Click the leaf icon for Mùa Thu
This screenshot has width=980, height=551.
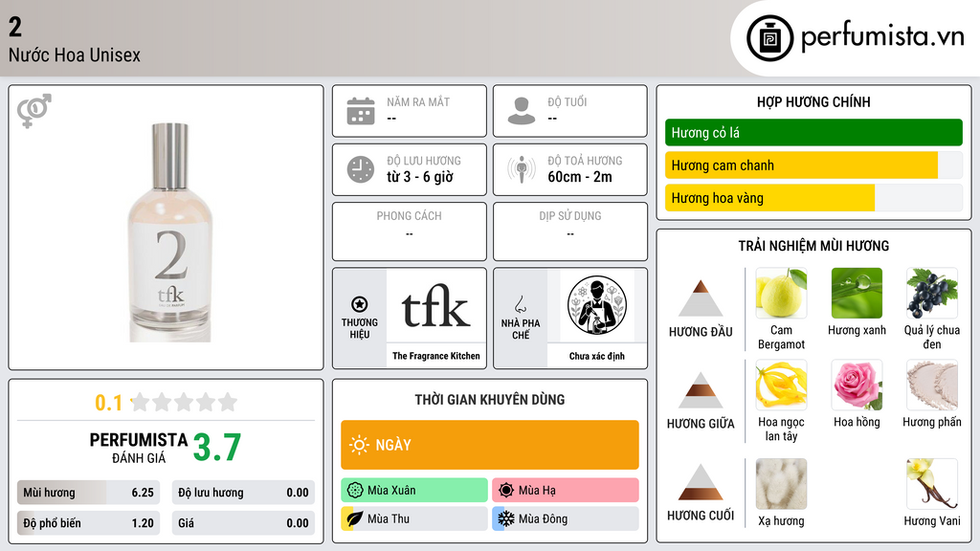click(355, 518)
